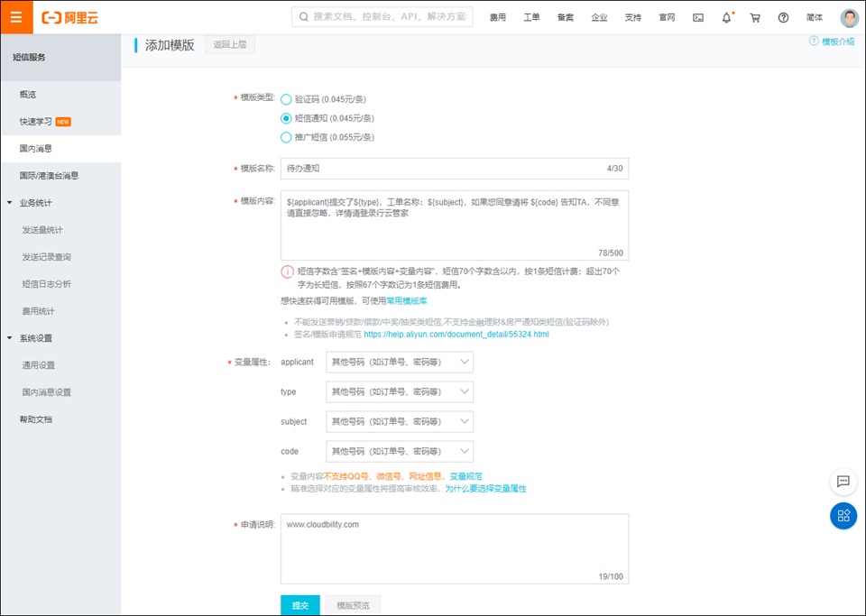Open the notification bell
This screenshot has height=616, width=866.
click(726, 17)
